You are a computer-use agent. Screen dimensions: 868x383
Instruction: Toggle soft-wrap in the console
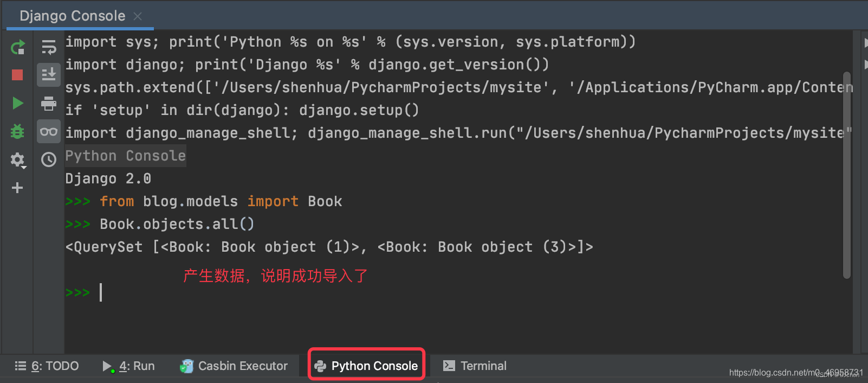(x=49, y=47)
